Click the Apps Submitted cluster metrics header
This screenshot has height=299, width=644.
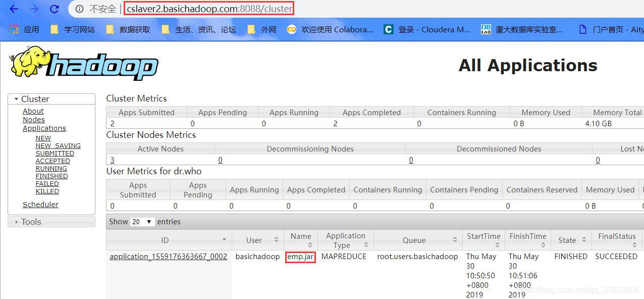[x=146, y=112]
